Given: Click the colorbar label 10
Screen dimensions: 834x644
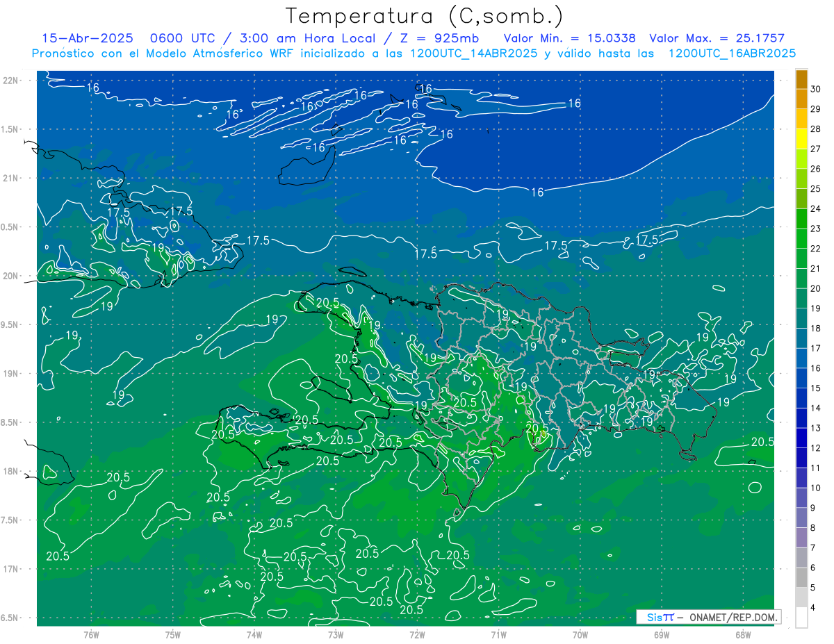Looking at the screenshot, I should (816, 488).
